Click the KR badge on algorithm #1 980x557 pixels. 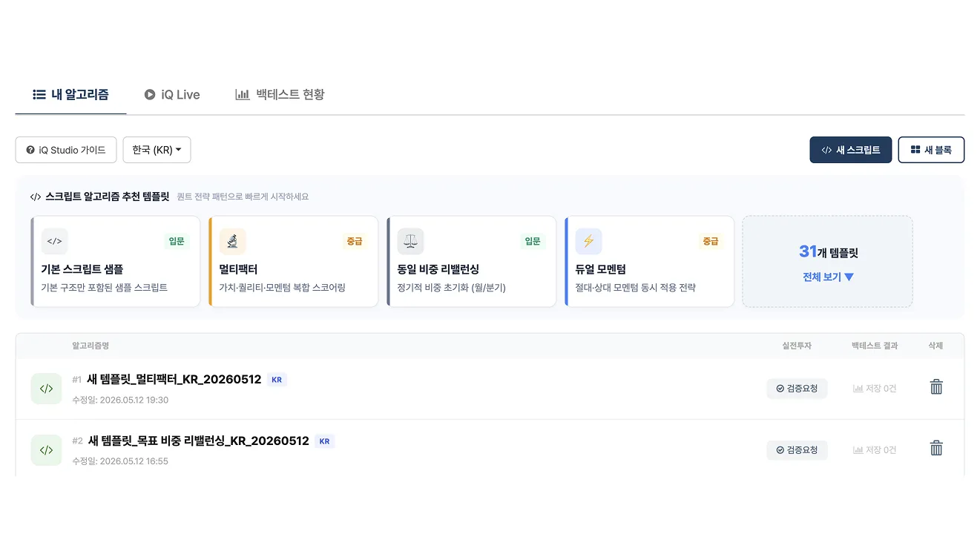[277, 380]
